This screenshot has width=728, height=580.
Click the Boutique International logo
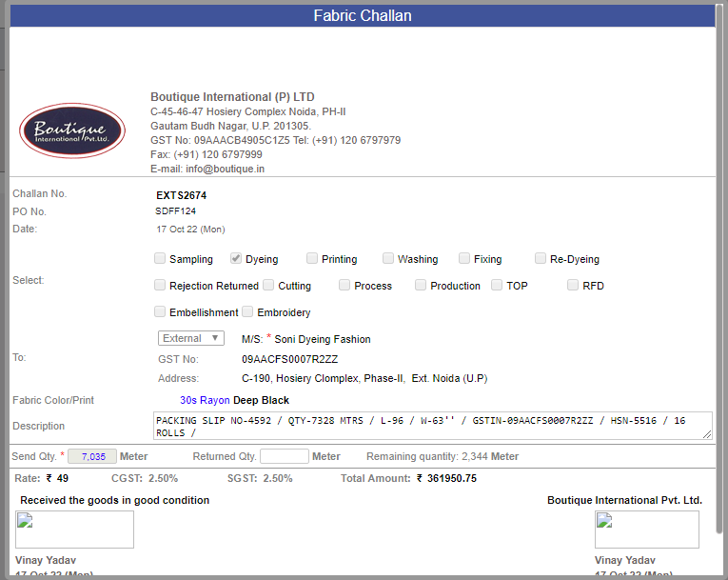(72, 130)
